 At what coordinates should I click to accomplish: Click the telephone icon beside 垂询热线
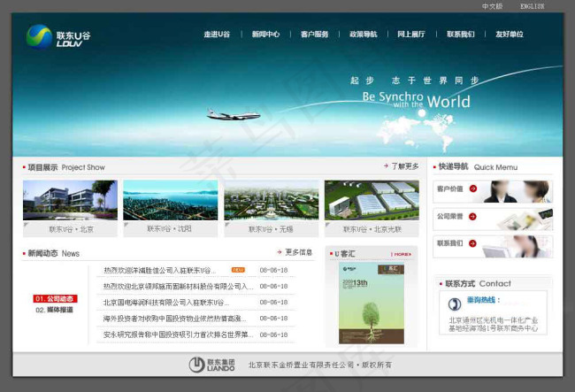[x=455, y=304]
